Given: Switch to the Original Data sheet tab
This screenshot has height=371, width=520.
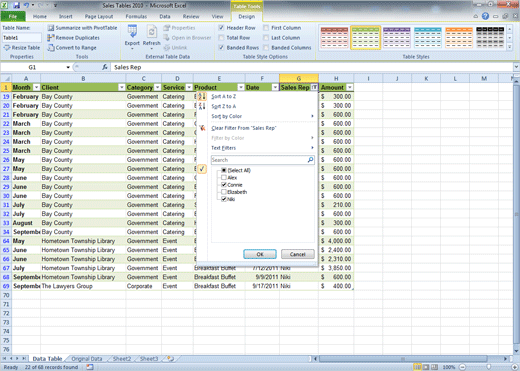Looking at the screenshot, I should pos(87,359).
